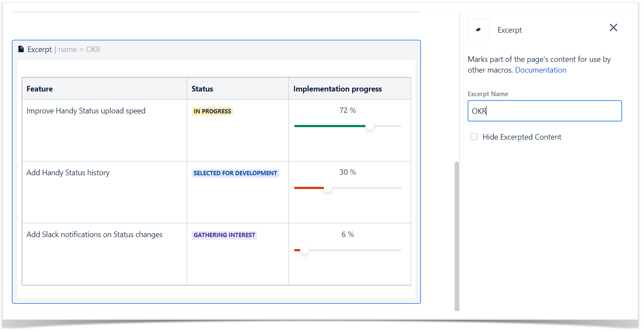The image size is (644, 332).
Task: Click the editor vertical scrollbar
Action: [457, 236]
